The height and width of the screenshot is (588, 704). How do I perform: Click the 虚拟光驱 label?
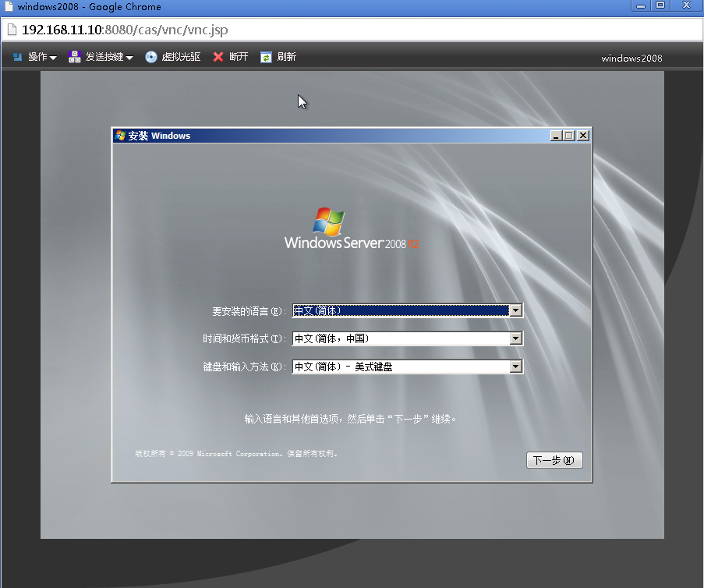point(181,57)
